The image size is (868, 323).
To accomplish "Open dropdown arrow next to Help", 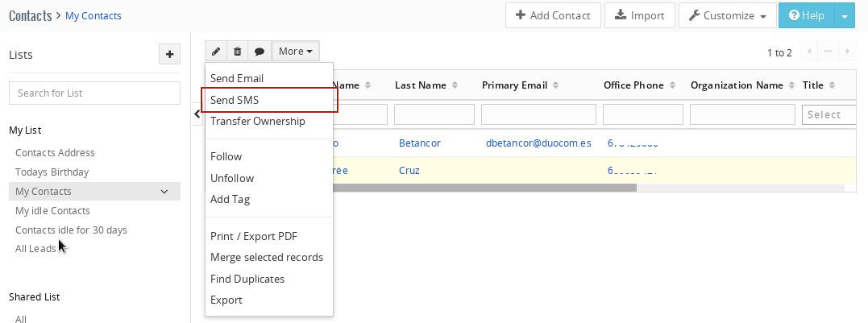I will click(844, 15).
